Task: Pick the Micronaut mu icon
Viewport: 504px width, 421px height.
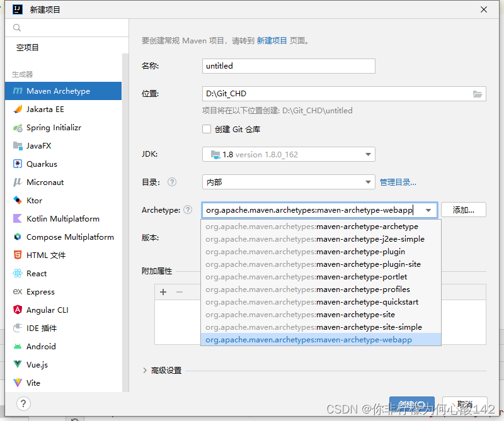Action: tap(18, 182)
